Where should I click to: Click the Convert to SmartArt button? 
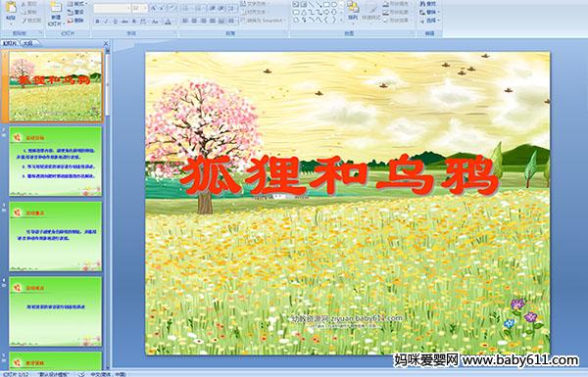(264, 21)
